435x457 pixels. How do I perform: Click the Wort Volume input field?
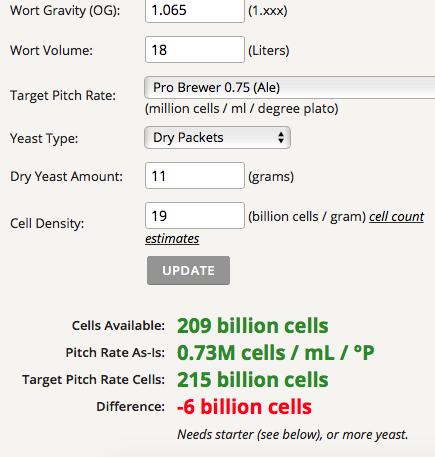pyautogui.click(x=195, y=50)
